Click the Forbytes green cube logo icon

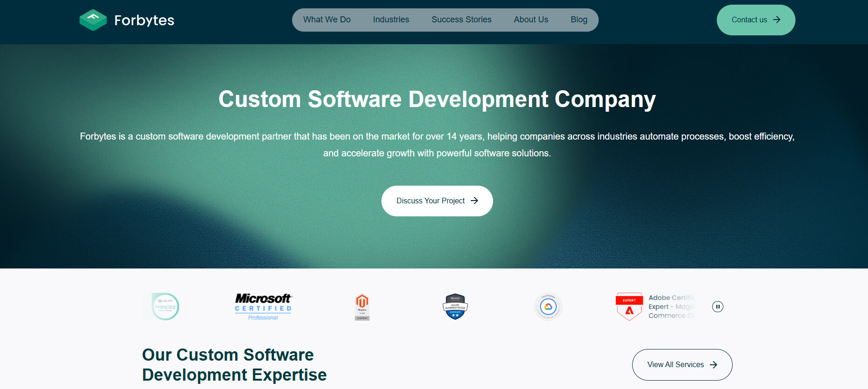coord(93,20)
